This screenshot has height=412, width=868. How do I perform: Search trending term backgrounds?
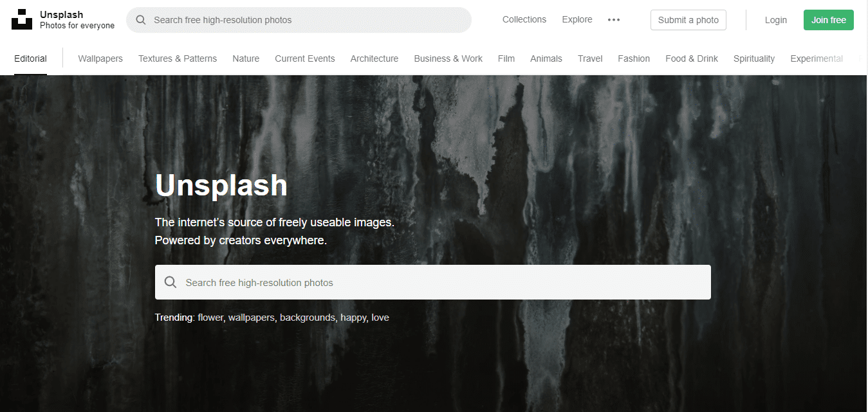click(x=308, y=318)
